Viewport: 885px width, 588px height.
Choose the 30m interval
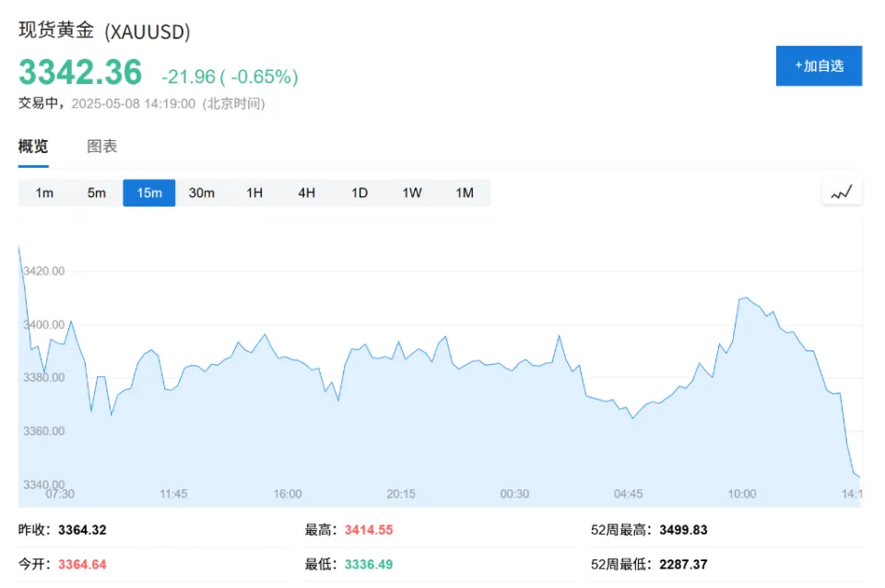(x=202, y=193)
